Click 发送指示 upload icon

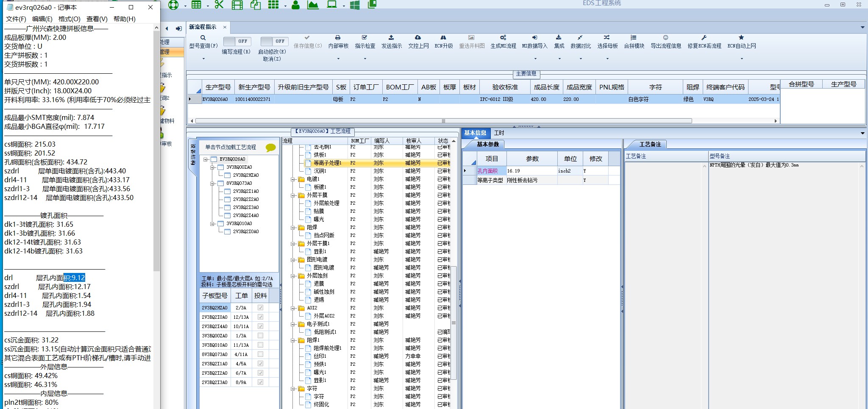[x=391, y=38]
